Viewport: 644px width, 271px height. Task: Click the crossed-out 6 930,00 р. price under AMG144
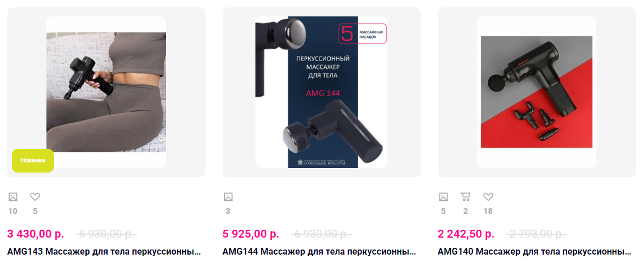322,234
